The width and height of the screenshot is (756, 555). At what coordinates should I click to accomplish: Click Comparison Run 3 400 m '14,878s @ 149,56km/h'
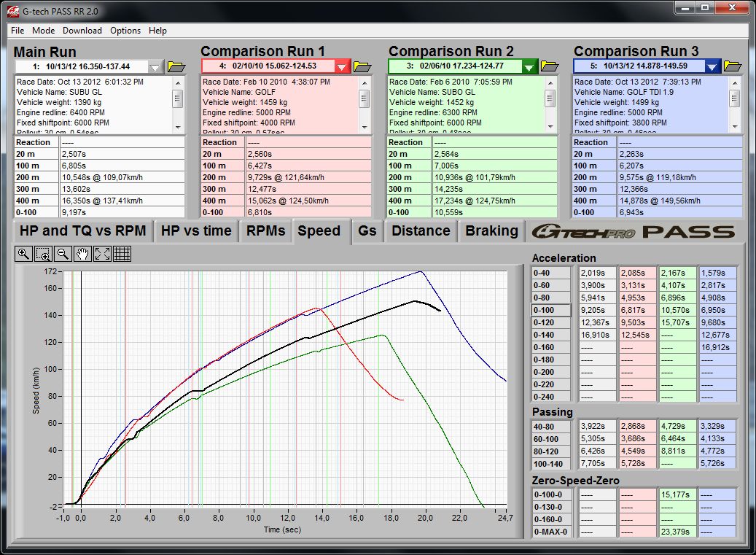coord(680,201)
